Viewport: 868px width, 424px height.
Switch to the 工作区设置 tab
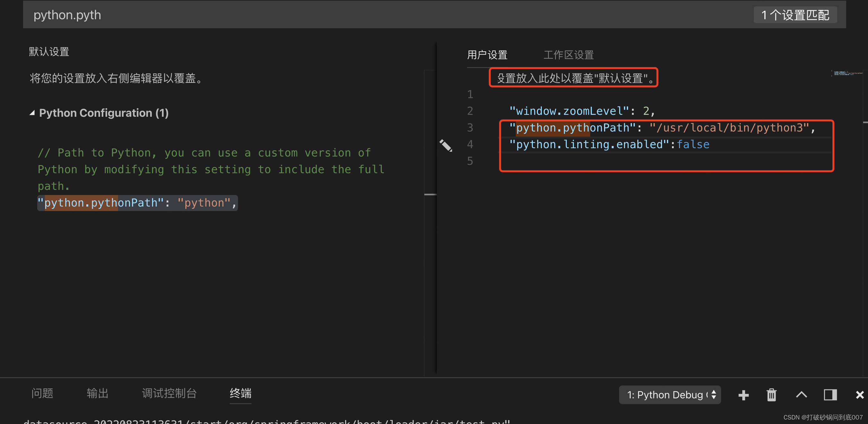pyautogui.click(x=568, y=55)
